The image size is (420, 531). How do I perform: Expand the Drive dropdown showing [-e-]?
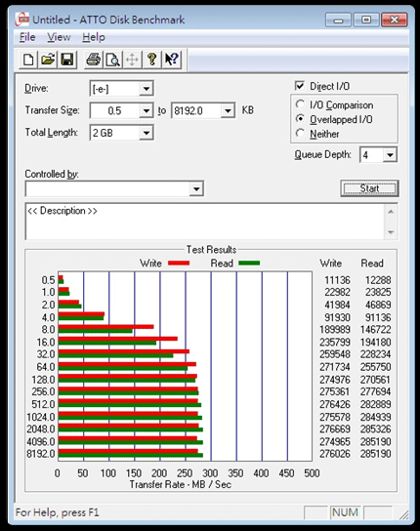[x=147, y=89]
